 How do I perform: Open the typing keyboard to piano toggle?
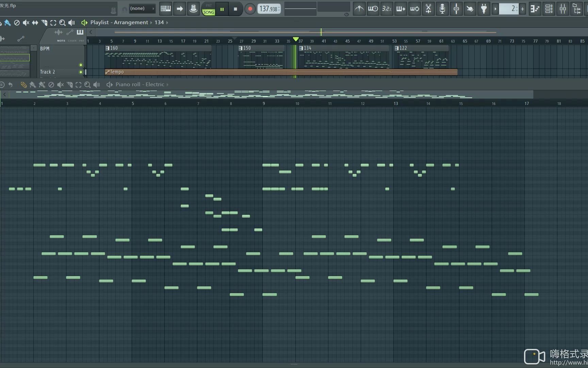click(166, 9)
